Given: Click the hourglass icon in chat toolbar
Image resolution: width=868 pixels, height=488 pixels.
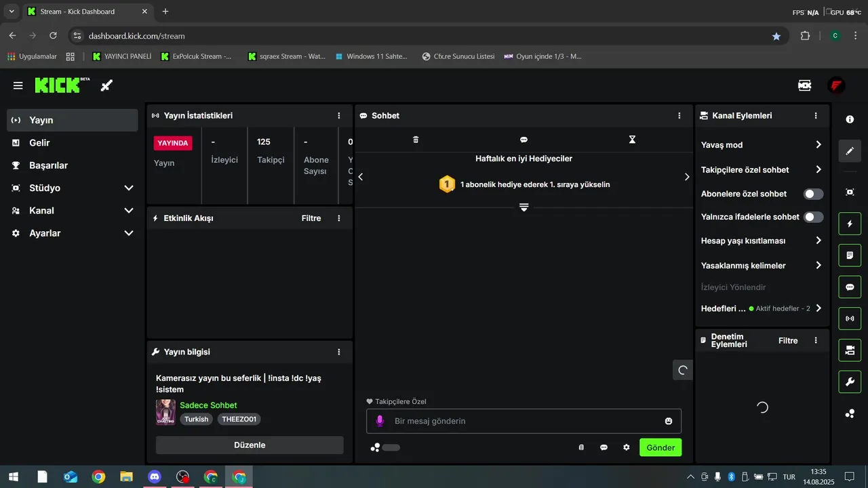Looking at the screenshot, I should click(632, 140).
